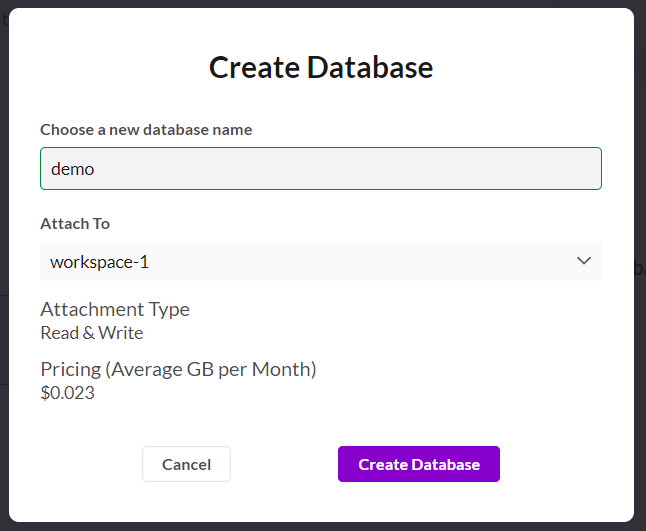The image size is (646, 531).
Task: Cancel the database creation dialog
Action: pos(186,464)
